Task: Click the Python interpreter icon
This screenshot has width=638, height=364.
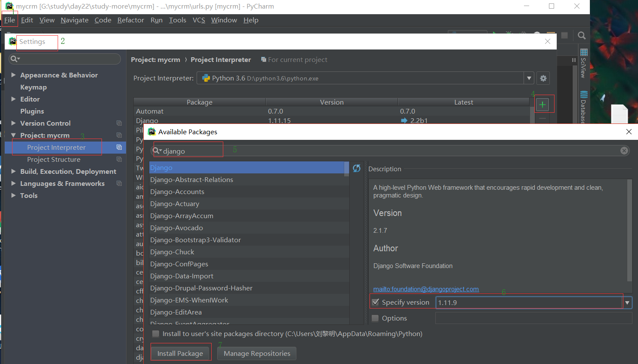Action: click(x=206, y=78)
